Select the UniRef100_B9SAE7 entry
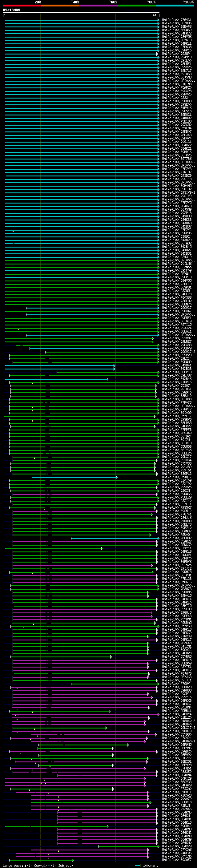 [x=176, y=860]
